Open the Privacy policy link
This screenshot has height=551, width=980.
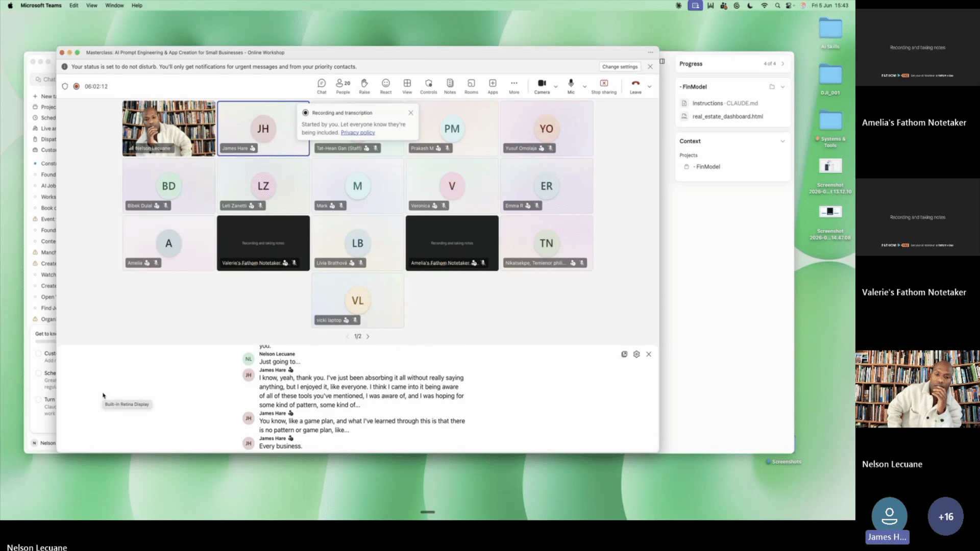tap(358, 133)
